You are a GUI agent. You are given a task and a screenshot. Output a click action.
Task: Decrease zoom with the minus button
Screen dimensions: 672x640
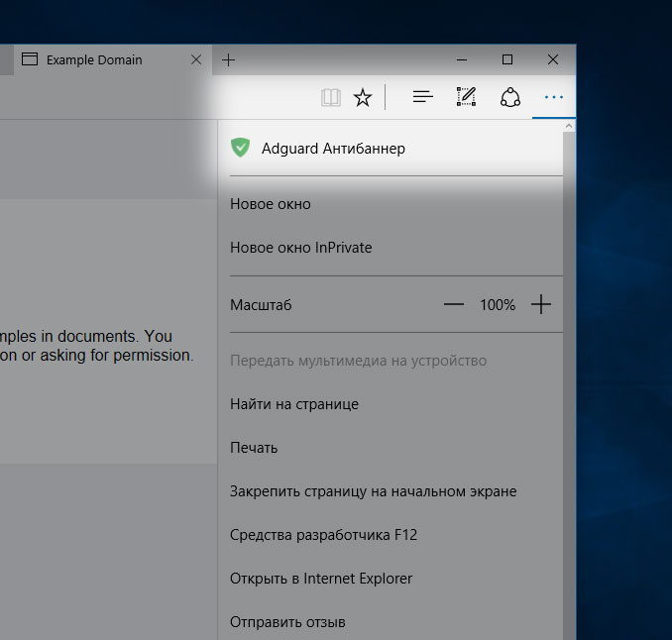[x=454, y=304]
